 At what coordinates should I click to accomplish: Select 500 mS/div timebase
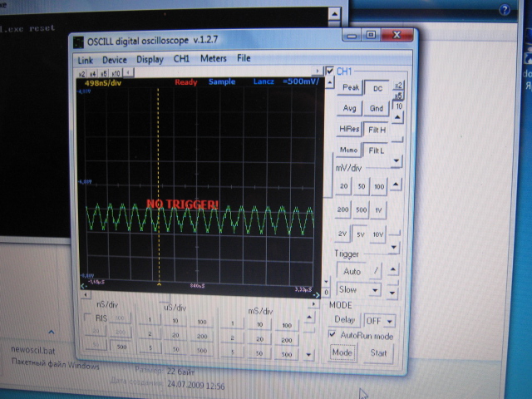coord(287,354)
